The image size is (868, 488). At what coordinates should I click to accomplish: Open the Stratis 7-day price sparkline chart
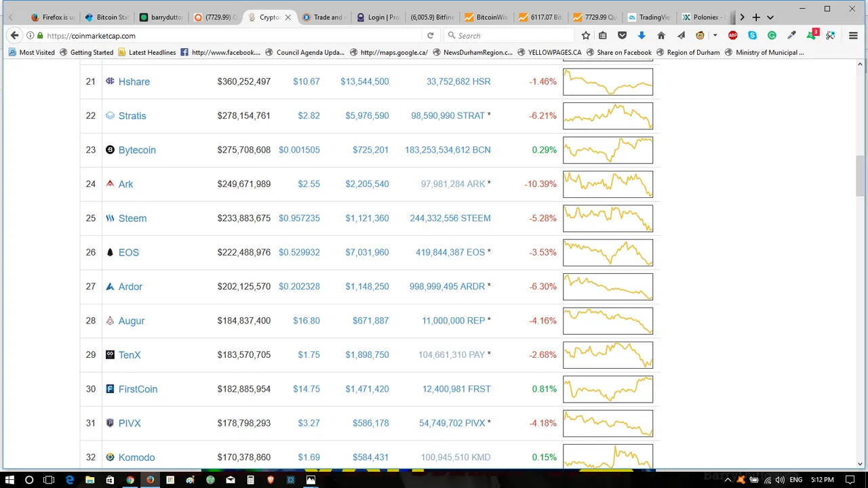[x=608, y=116]
